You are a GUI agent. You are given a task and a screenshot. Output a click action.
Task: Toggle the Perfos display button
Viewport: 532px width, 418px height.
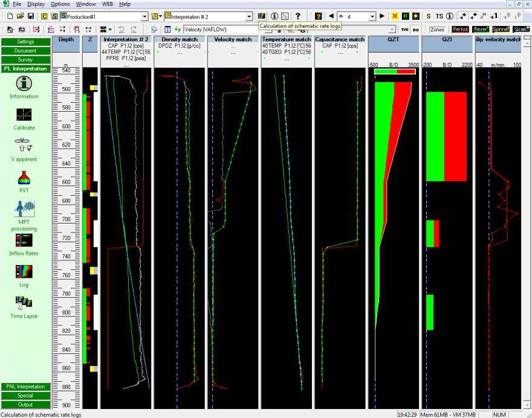coord(461,30)
